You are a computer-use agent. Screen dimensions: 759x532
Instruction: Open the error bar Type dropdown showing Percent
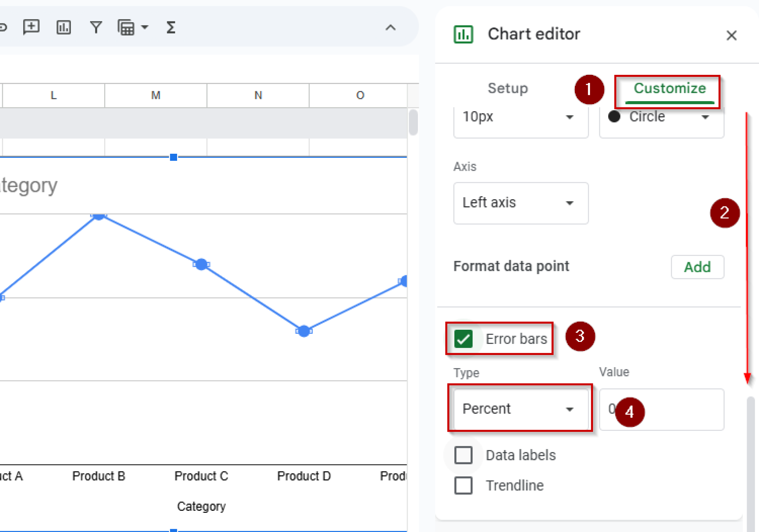click(x=520, y=409)
